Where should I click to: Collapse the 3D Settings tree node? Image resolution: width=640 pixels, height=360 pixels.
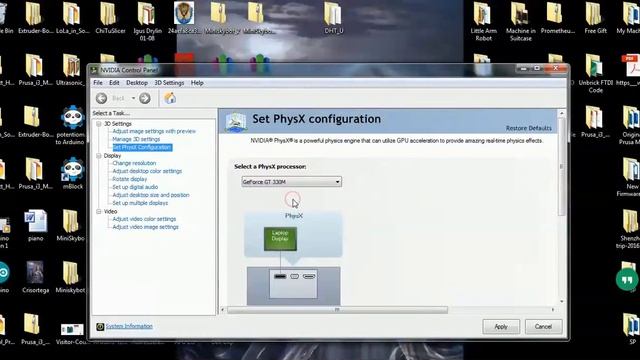[99, 124]
